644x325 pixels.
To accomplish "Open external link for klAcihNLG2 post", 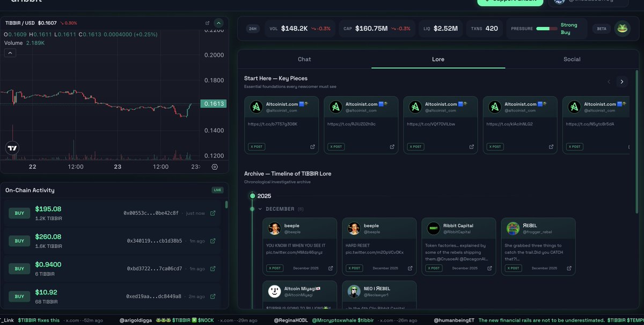I will click(551, 147).
